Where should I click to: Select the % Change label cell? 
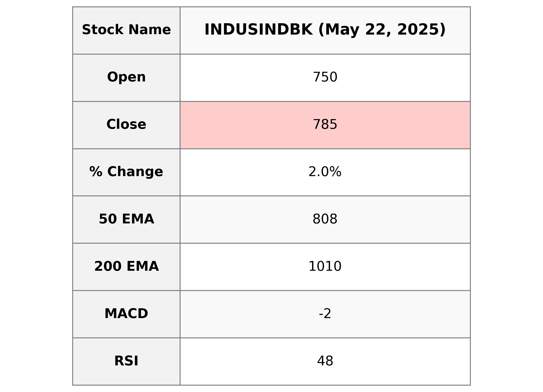click(126, 172)
